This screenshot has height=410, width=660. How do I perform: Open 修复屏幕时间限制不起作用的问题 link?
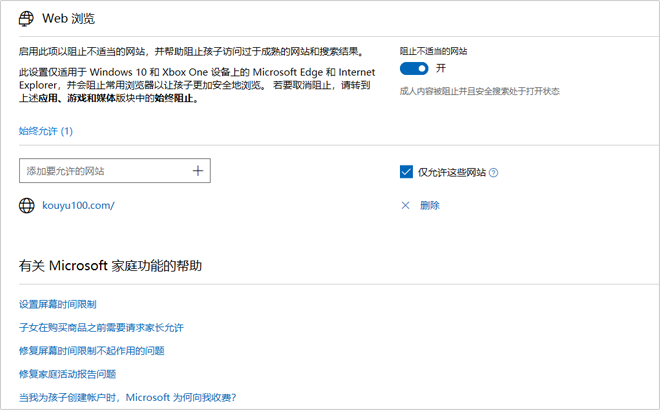pos(92,351)
